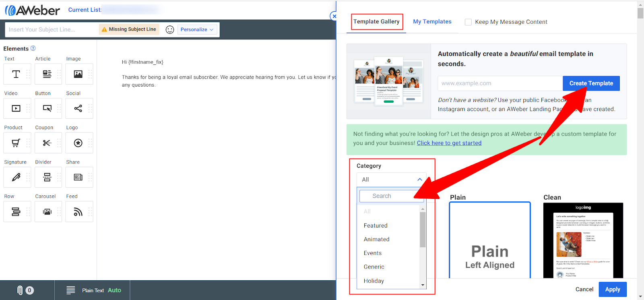Viewport: 644px width, 300px height.
Task: Click the Elements help question icon
Action: click(x=33, y=48)
